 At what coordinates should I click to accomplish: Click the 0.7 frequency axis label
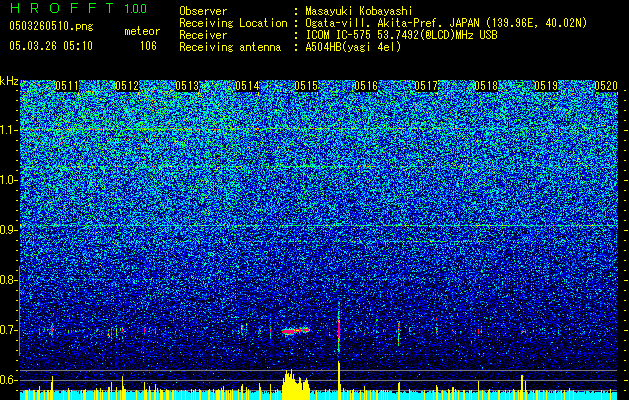pyautogui.click(x=8, y=330)
